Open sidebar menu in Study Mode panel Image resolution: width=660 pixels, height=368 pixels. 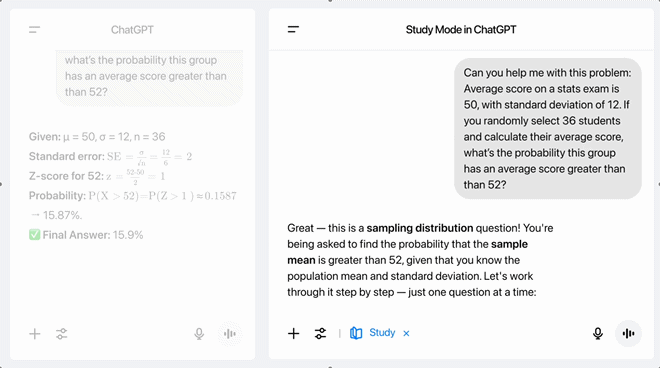point(293,29)
